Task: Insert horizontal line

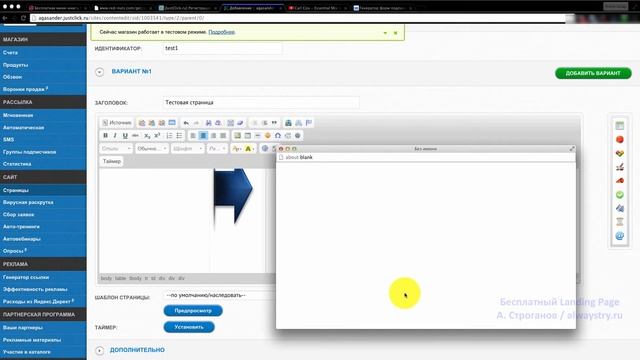Action: tap(258, 136)
